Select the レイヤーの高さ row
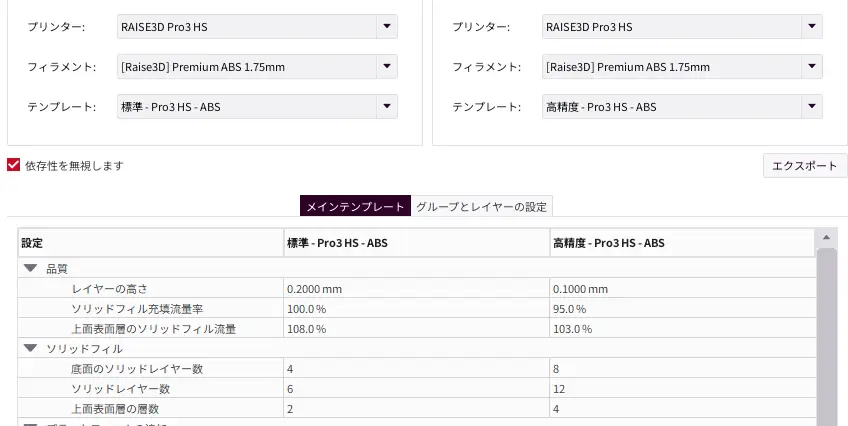 (110, 289)
